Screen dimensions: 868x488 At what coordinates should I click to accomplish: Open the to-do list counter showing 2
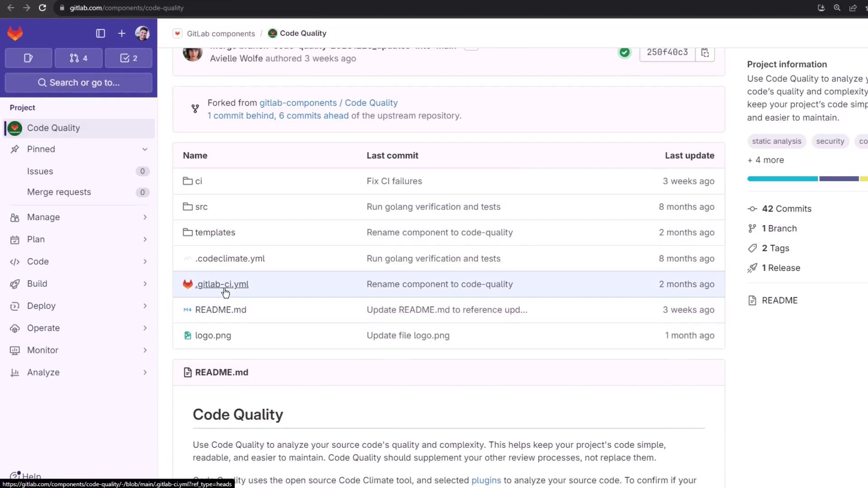129,58
